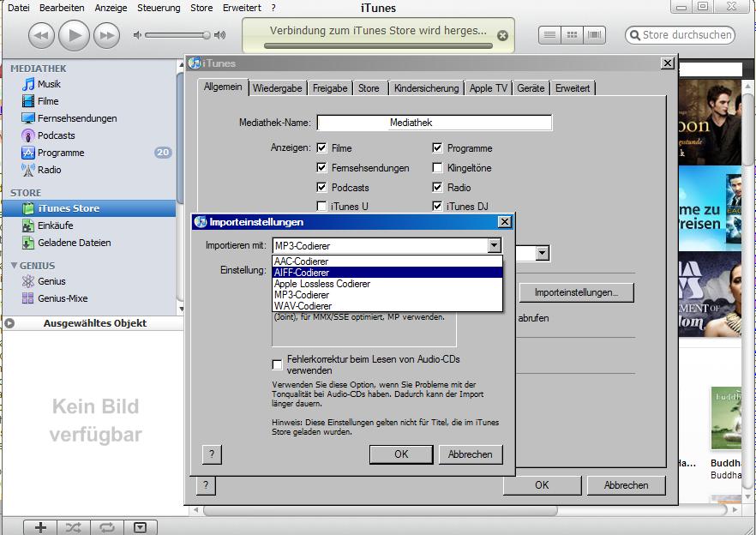Uncheck the Filme checkbox

tap(322, 148)
